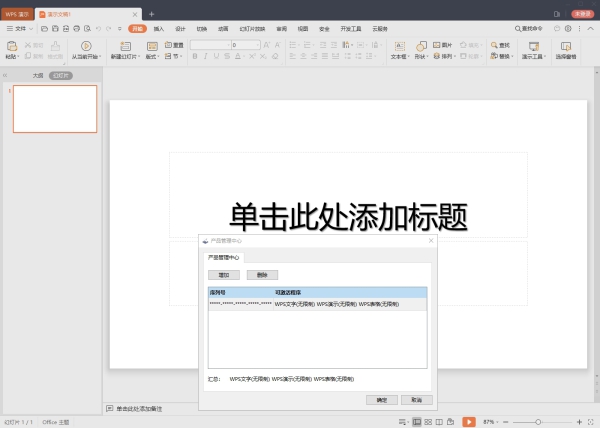Open the Insert (插入) ribbon tab
This screenshot has height=428, width=600.
point(158,30)
